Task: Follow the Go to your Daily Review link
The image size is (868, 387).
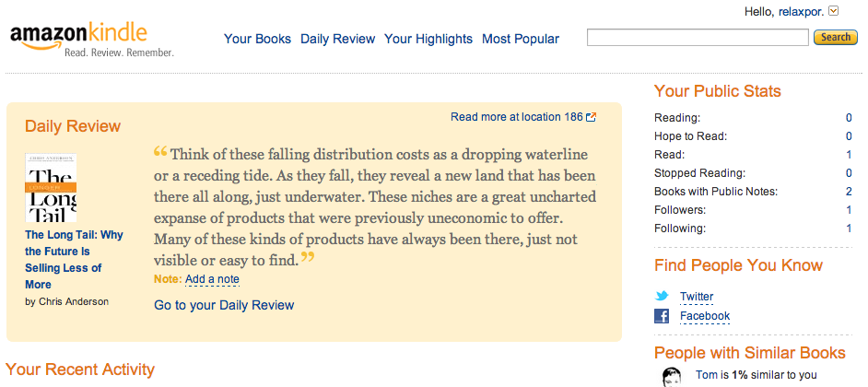Action: click(224, 305)
